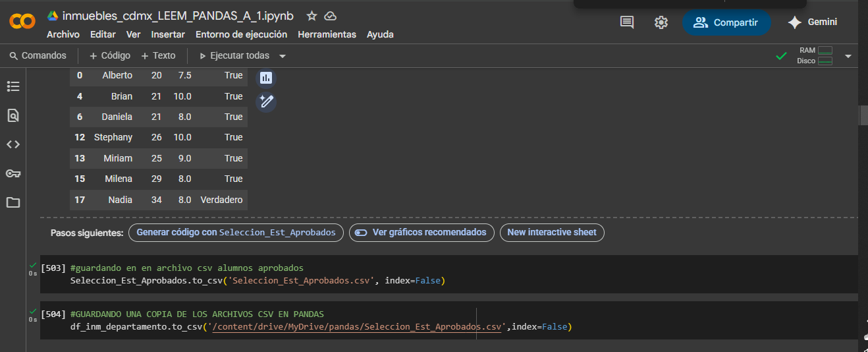Click the Compartir button
868x352 pixels.
[x=726, y=22]
